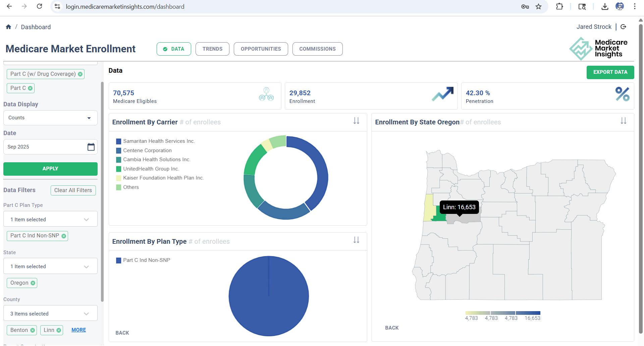This screenshot has height=346, width=644.
Task: Open the Date calendar picker icon
Action: coord(91,147)
